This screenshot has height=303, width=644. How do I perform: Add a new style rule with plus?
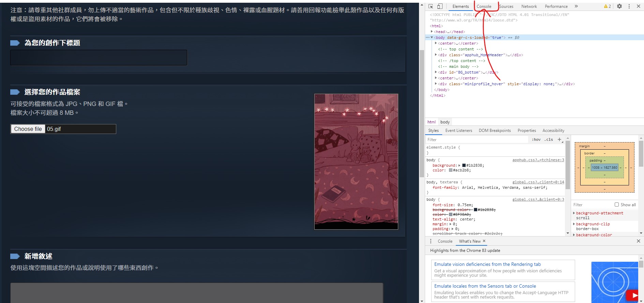[559, 139]
